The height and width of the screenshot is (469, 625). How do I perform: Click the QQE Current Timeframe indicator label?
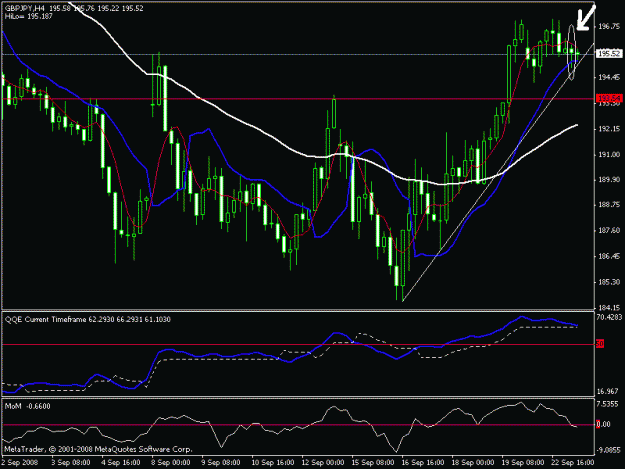tap(88, 319)
